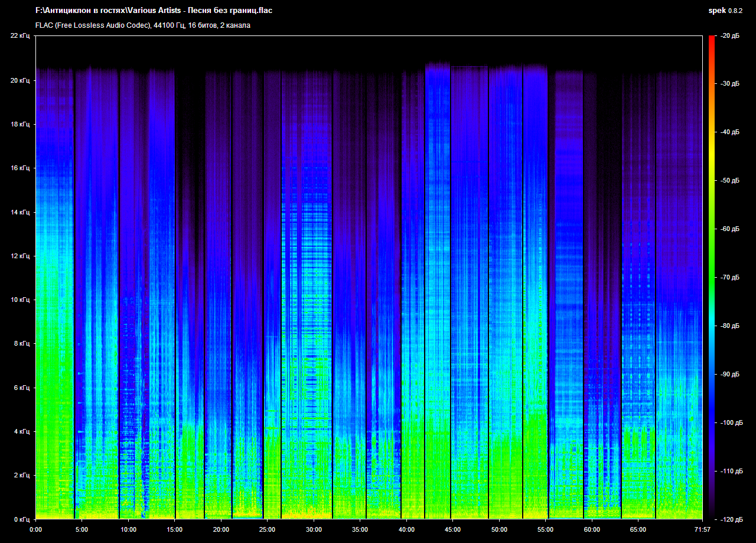Click the 22 кГц frequency axis label
The image size is (756, 543).
click(x=19, y=36)
